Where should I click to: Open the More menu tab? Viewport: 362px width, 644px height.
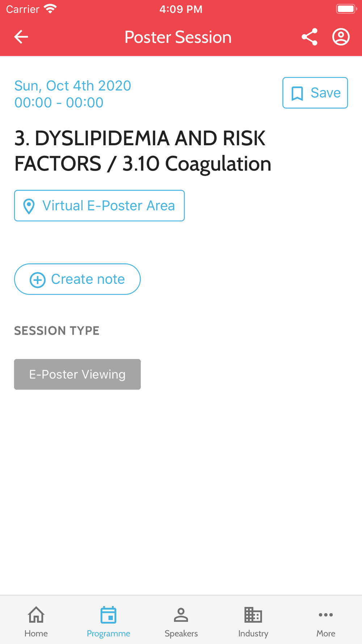(x=326, y=622)
